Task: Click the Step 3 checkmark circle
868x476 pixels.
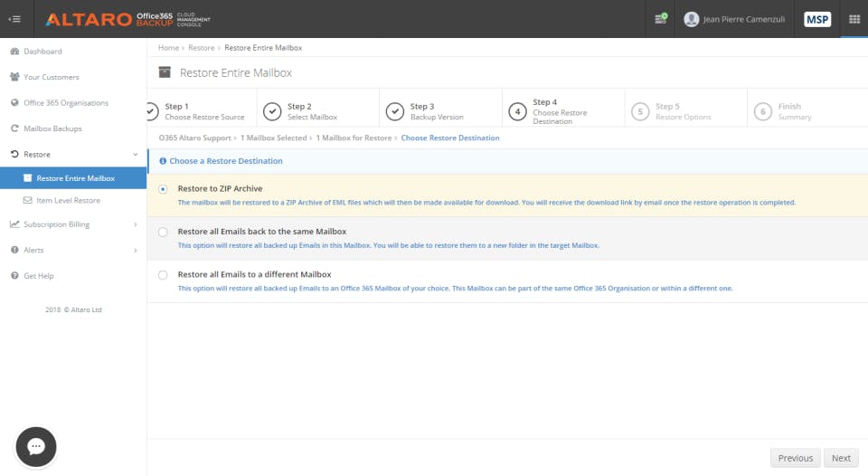Action: coord(395,111)
